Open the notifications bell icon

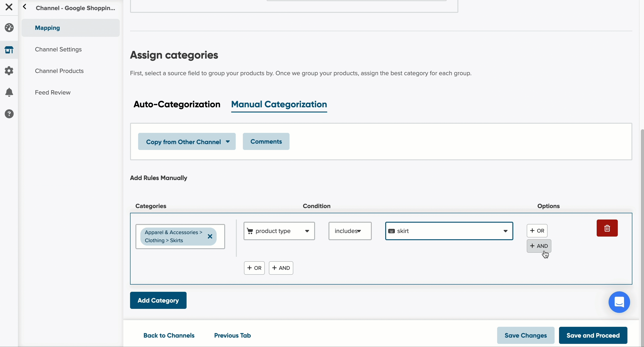tap(9, 92)
